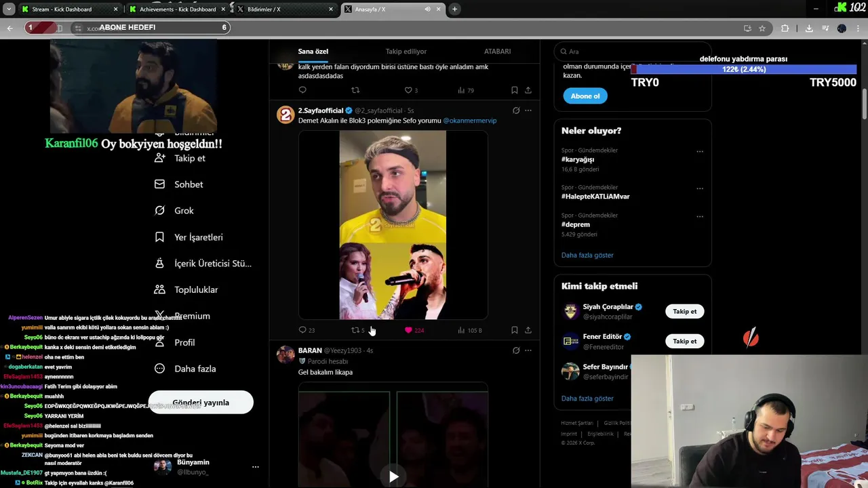Play the video in BARAN's post
The height and width of the screenshot is (488, 868).
pos(393,476)
